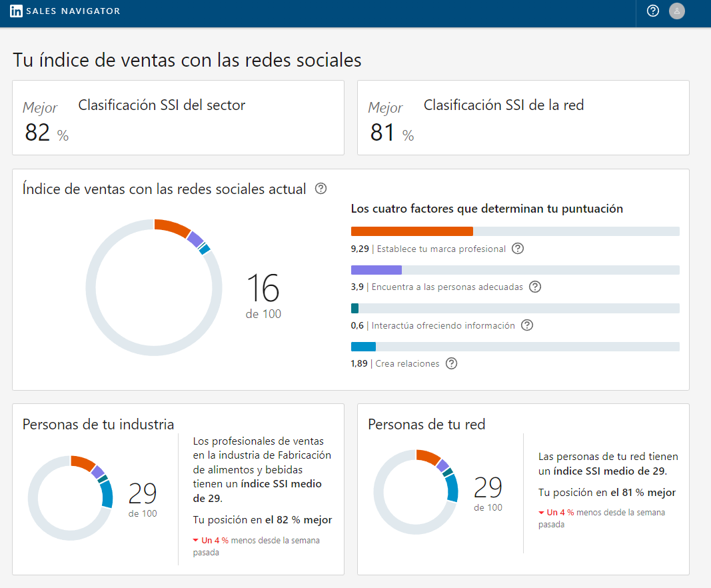
Task: Click the main SSI donut chart
Action: pyautogui.click(x=154, y=287)
